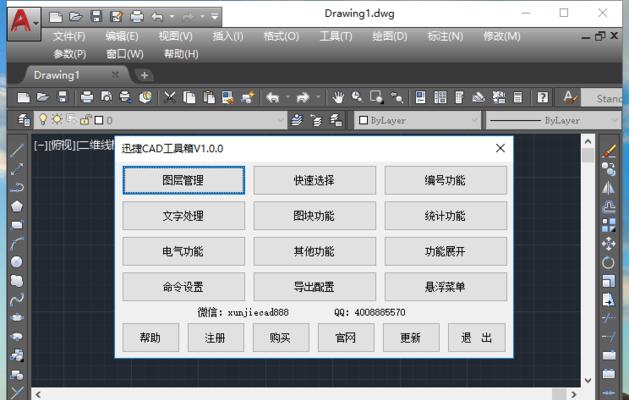
Task: Select the Line draw tool
Action: click(x=17, y=151)
